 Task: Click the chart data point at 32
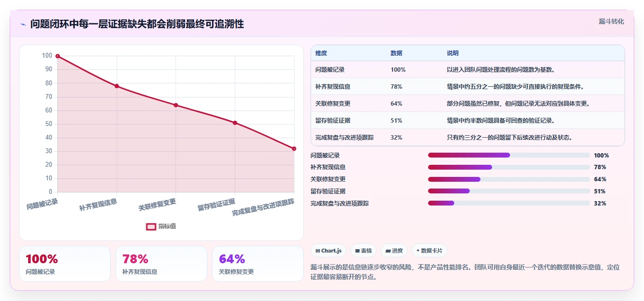coord(294,149)
